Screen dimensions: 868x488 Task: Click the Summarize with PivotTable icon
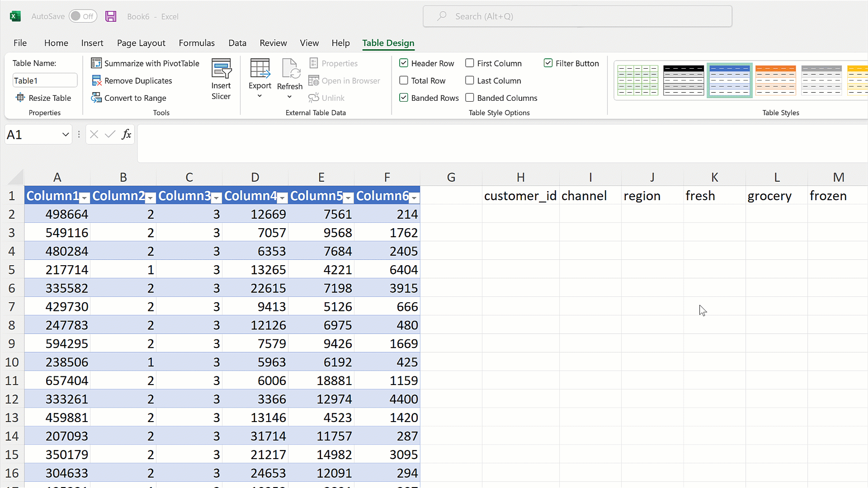(96, 63)
